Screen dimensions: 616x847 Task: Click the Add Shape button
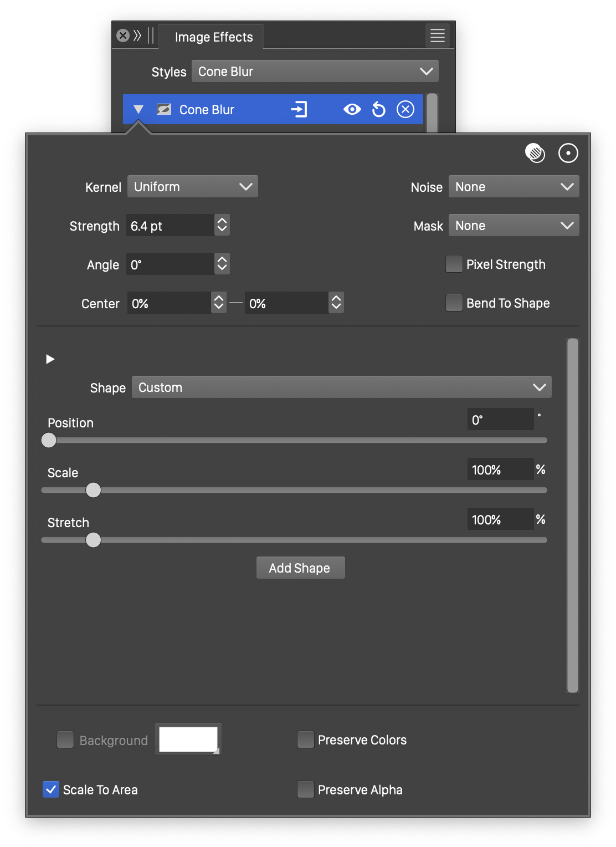pos(300,568)
